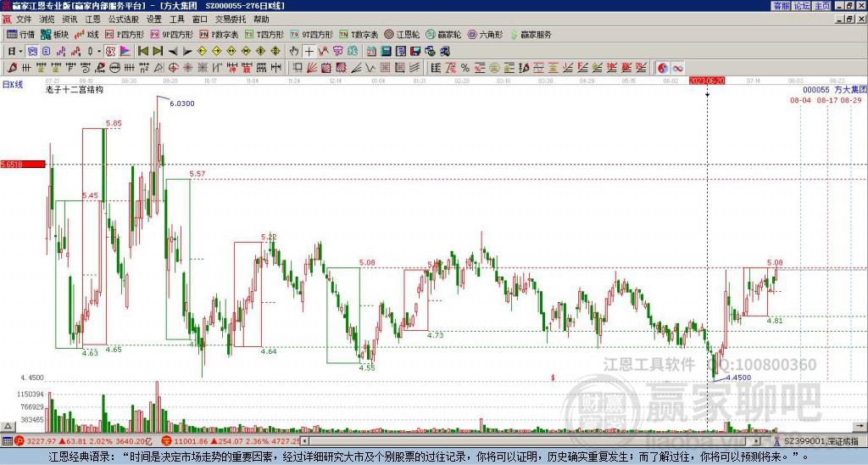Toggle the 赢家轮 wheel overlay

point(443,34)
